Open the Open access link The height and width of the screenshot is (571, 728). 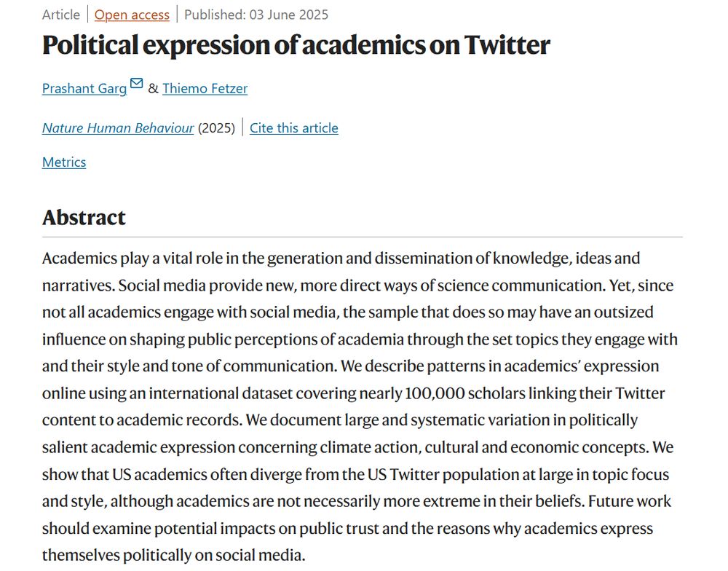click(x=132, y=15)
